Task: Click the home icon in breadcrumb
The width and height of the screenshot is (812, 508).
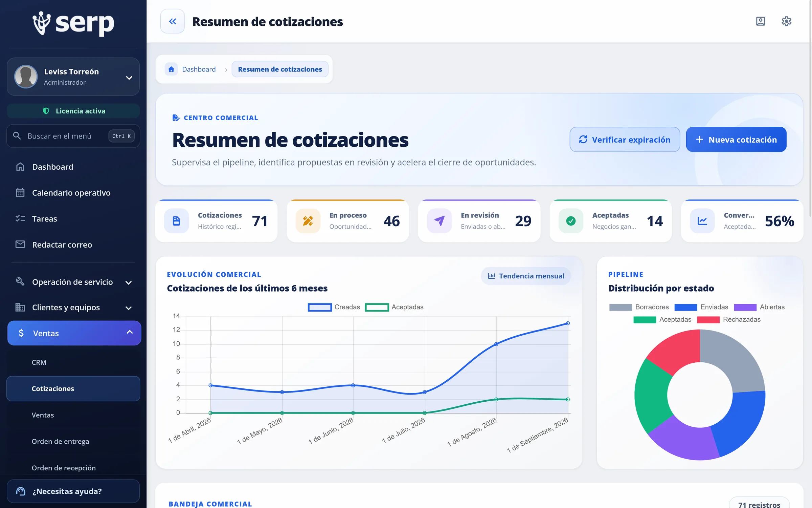Action: pos(171,69)
